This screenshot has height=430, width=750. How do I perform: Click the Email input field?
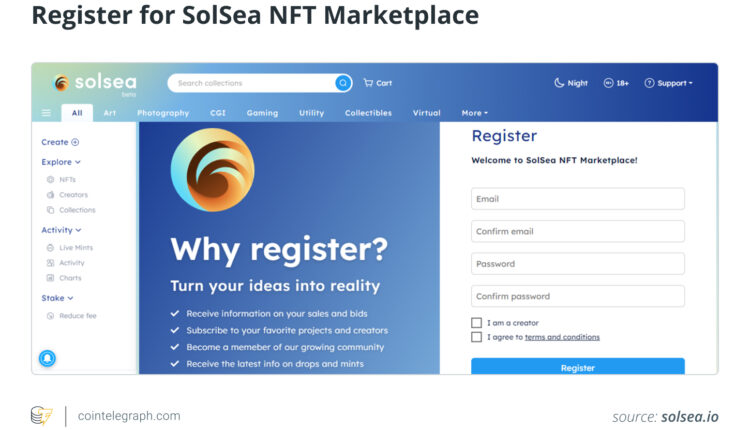click(x=577, y=199)
